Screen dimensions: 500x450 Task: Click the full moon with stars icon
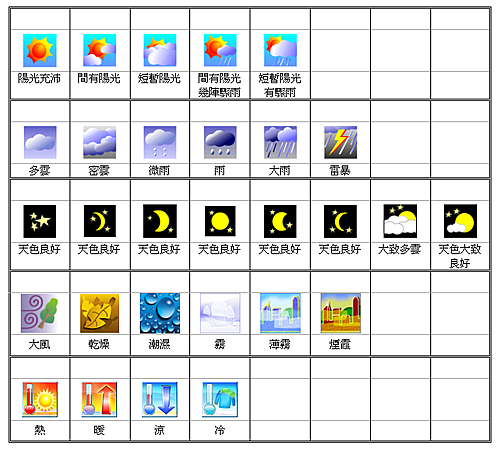[x=220, y=221]
